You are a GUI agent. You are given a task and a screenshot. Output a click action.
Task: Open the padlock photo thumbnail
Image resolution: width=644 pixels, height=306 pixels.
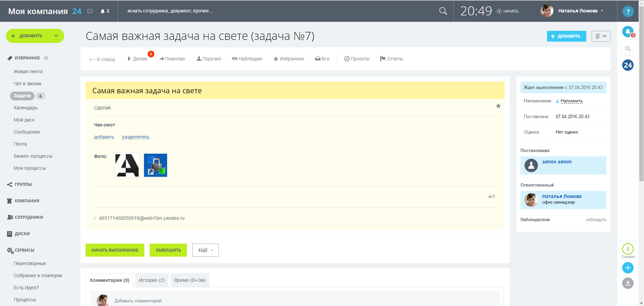tap(155, 165)
